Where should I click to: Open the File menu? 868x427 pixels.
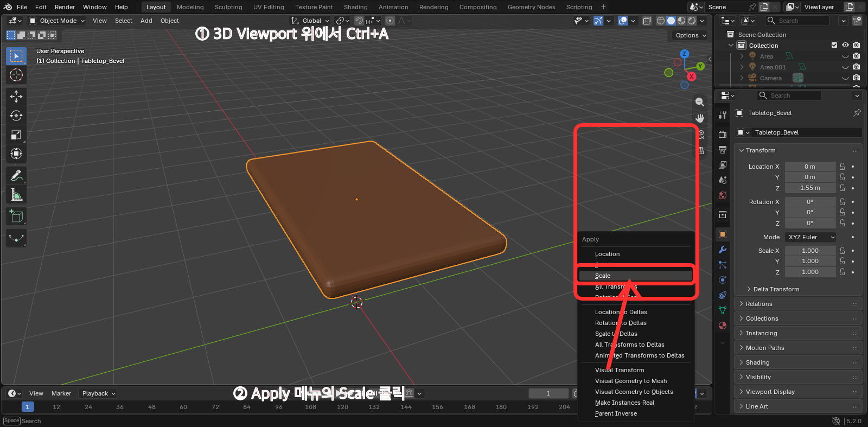pyautogui.click(x=22, y=7)
